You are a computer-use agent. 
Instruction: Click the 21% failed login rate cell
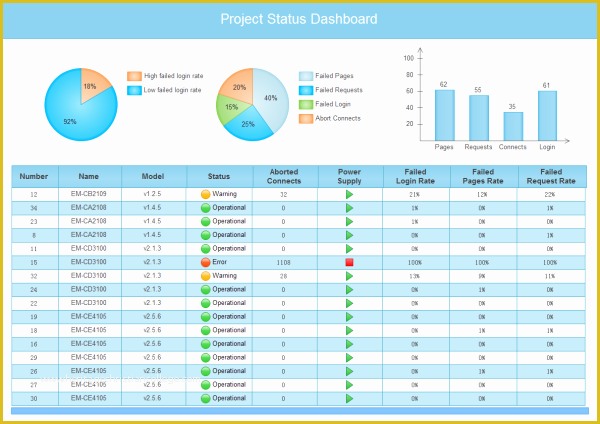click(x=414, y=194)
